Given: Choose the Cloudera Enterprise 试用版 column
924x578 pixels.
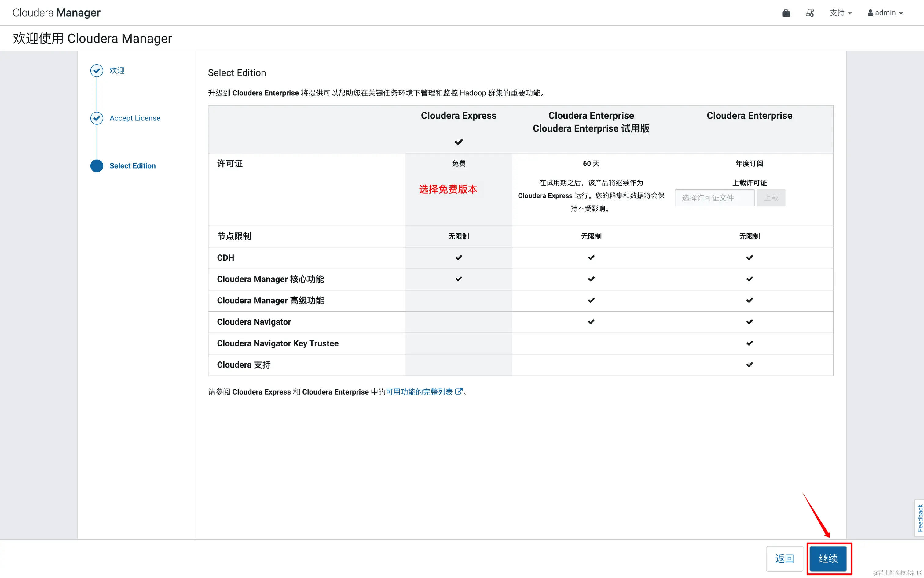Looking at the screenshot, I should 591,122.
